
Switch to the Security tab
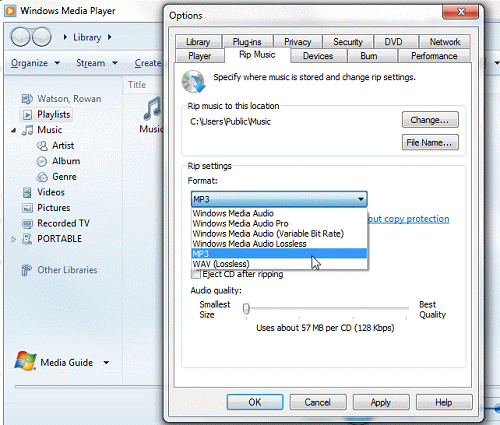coord(348,42)
